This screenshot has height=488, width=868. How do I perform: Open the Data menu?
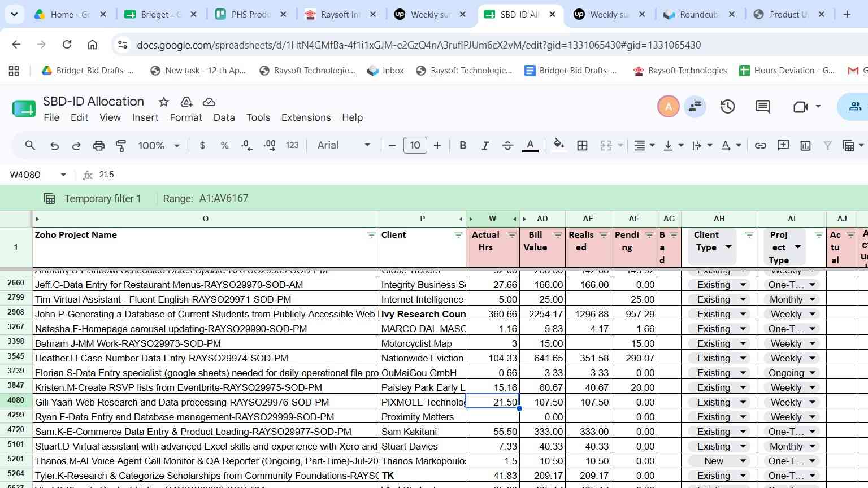point(224,117)
